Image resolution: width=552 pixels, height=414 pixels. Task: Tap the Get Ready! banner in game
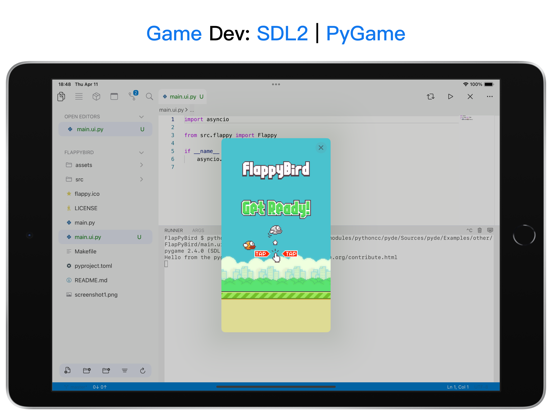276,208
